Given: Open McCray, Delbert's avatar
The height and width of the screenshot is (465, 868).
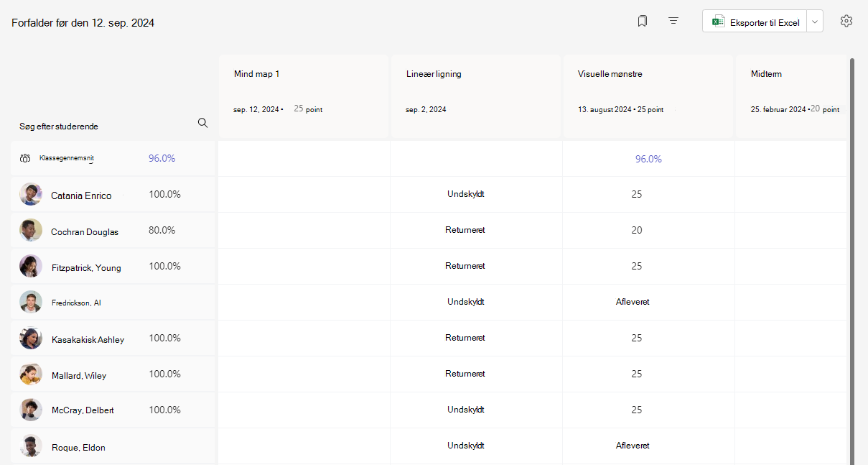Looking at the screenshot, I should click(x=31, y=410).
